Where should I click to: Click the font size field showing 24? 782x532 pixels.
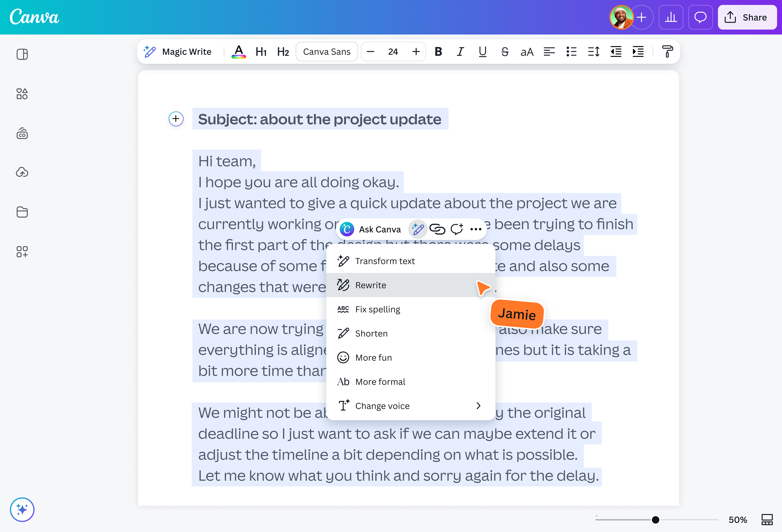point(393,52)
